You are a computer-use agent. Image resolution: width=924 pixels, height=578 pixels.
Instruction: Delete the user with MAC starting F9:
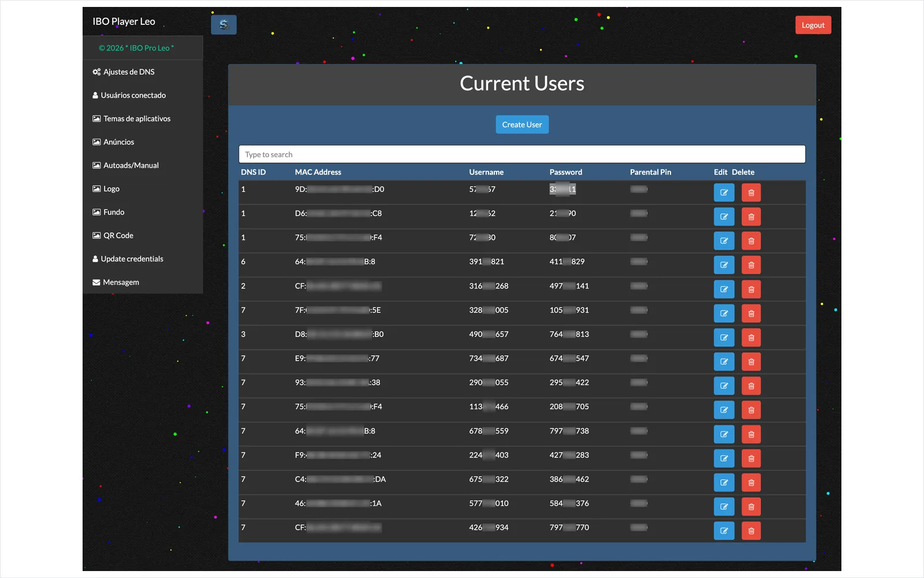pos(751,458)
